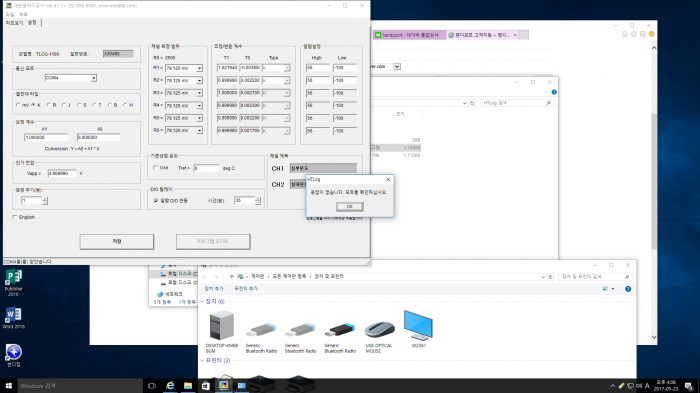Viewport: 700px width, 393px height.
Task: Open the Publisher 2016 desktop shortcut
Action: [x=13, y=282]
